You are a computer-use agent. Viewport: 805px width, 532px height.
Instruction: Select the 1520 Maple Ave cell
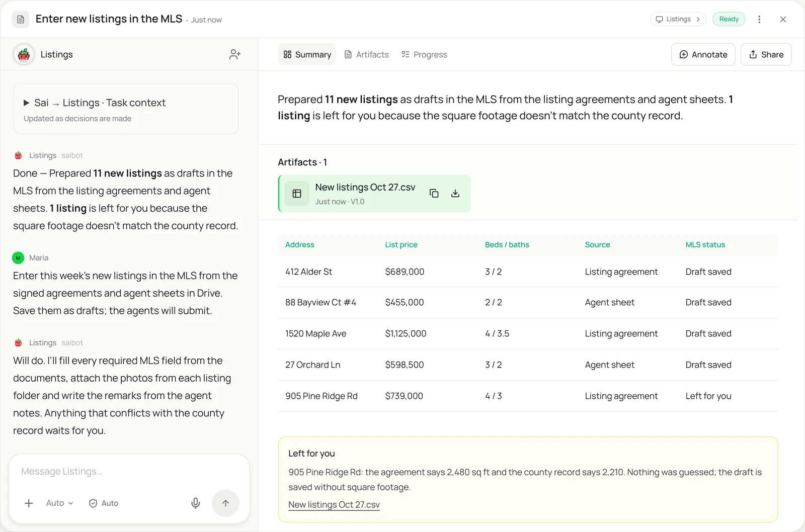(x=315, y=334)
